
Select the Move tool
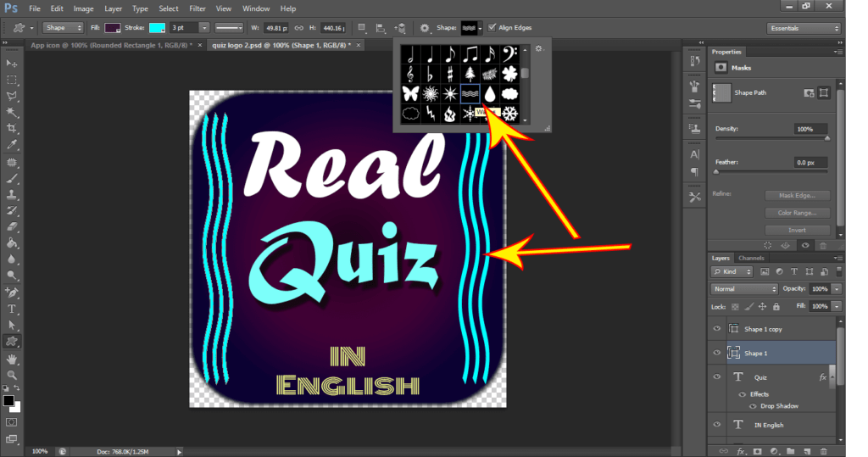[x=12, y=64]
